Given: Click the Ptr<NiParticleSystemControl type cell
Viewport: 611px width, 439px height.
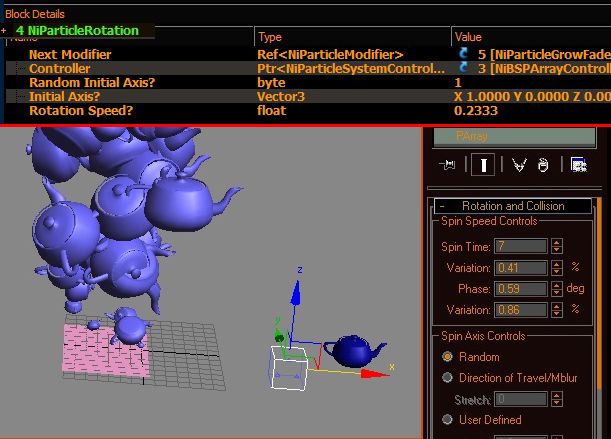Looking at the screenshot, I should coord(351,69).
